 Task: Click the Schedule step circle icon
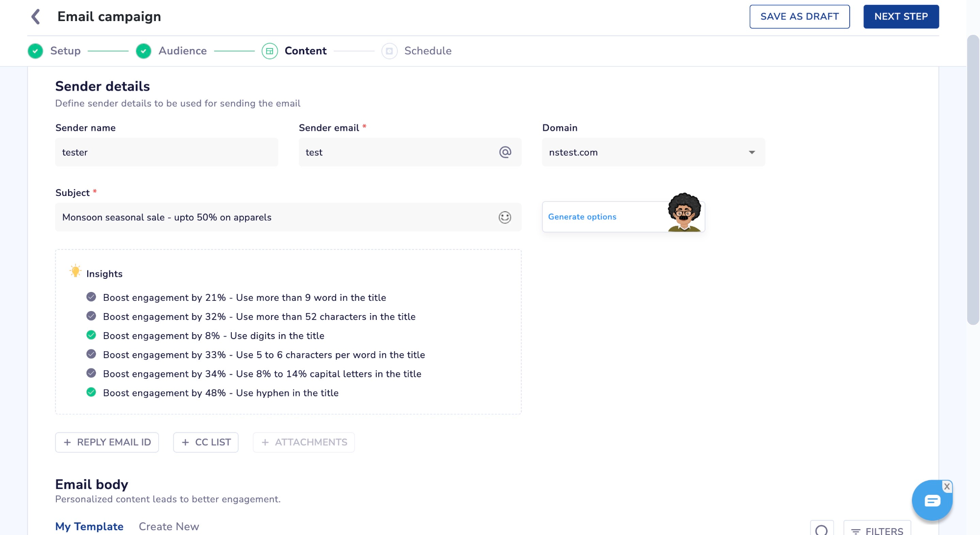click(390, 51)
